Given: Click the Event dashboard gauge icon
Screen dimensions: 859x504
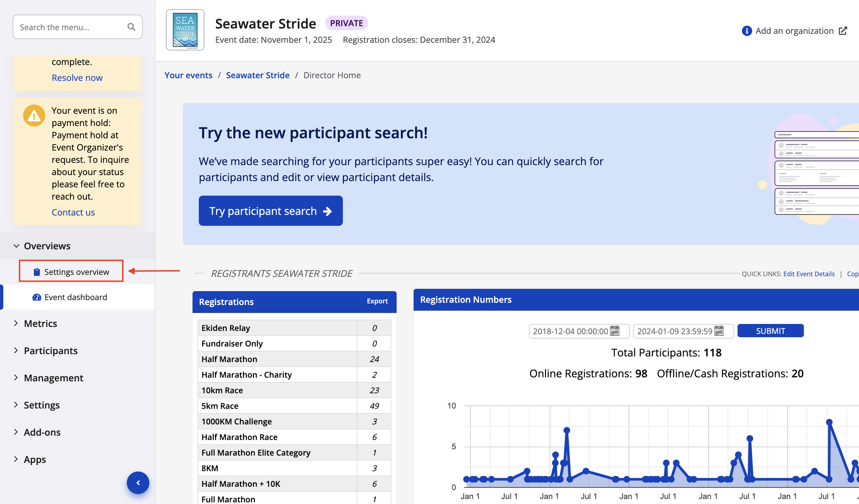Looking at the screenshot, I should [37, 297].
